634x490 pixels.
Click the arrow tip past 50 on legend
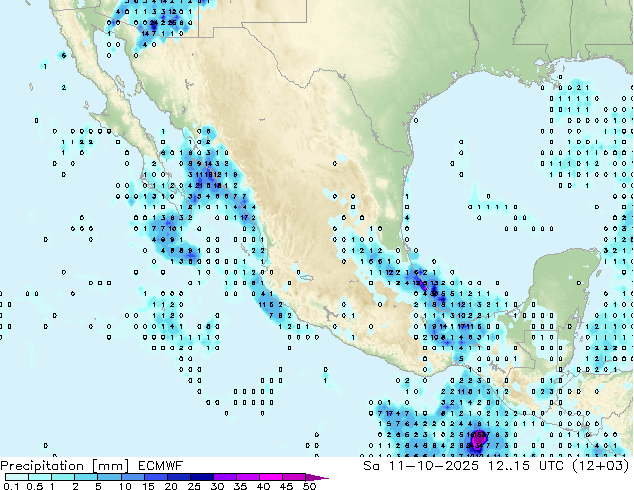pos(317,477)
